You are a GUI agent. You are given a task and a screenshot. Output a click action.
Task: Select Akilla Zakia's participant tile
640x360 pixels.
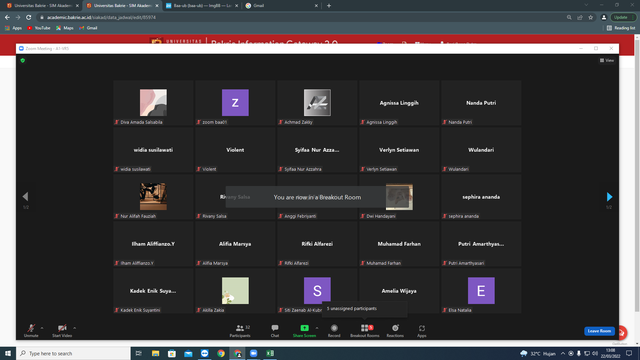pos(235,291)
